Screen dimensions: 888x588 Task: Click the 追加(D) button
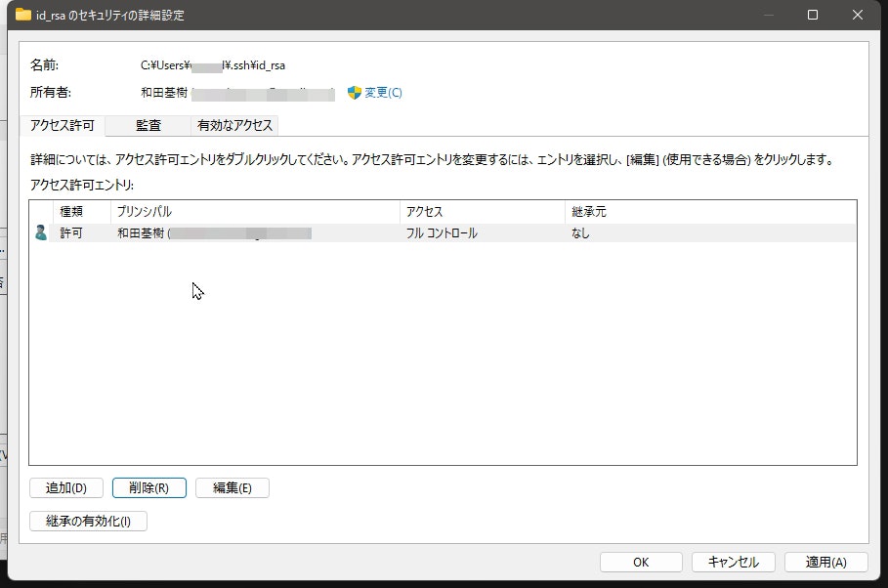click(66, 487)
